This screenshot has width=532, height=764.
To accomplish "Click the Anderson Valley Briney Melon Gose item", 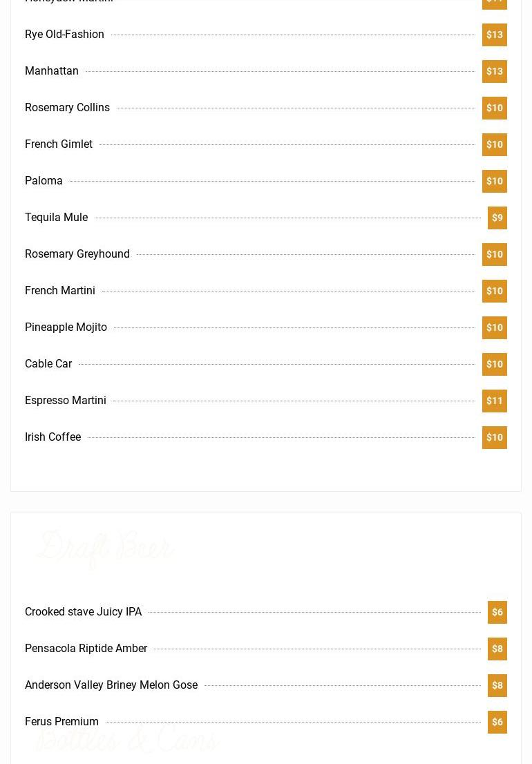I will pos(111,685).
